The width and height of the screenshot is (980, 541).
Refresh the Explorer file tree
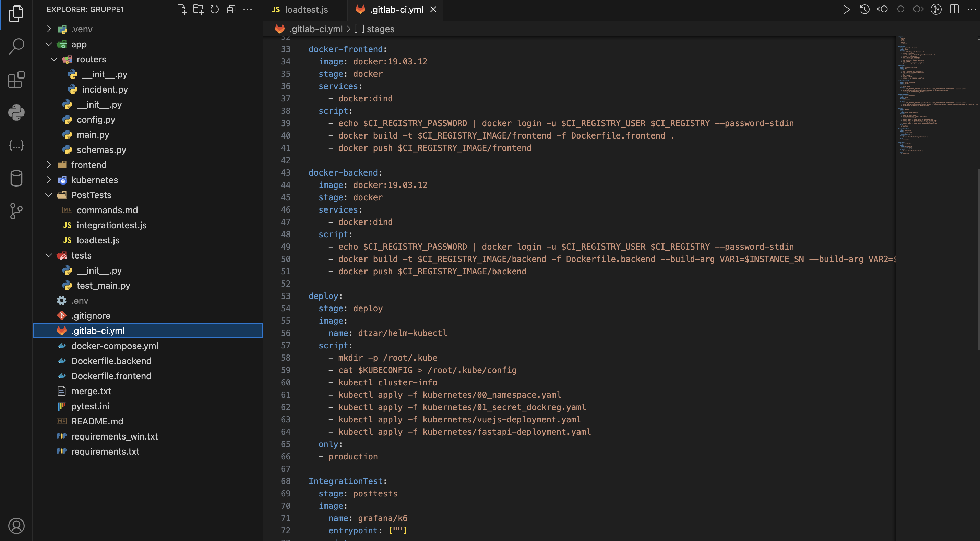[x=215, y=9]
